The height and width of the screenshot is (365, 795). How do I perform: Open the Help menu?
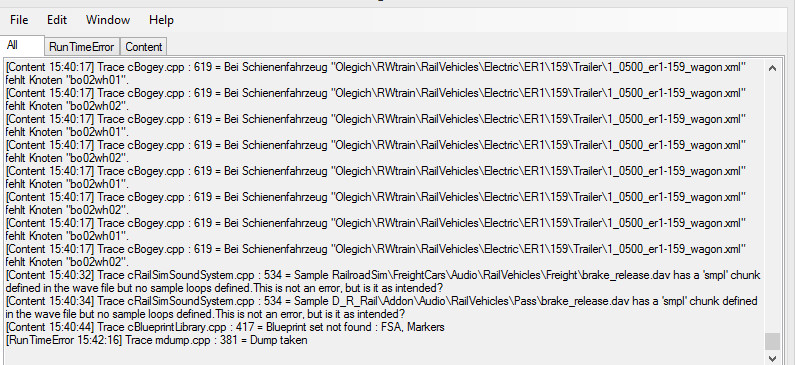[161, 20]
